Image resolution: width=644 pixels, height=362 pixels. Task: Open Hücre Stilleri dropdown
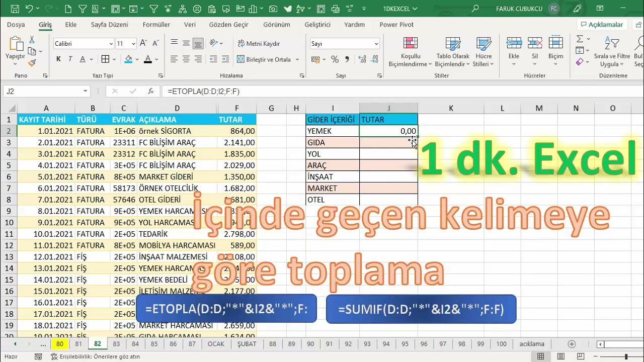tap(484, 52)
